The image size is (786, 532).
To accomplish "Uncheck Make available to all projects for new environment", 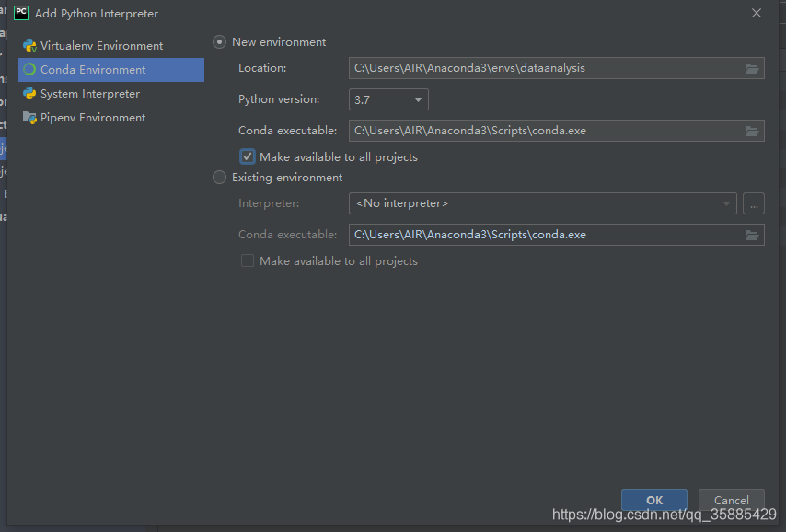I will pyautogui.click(x=248, y=157).
